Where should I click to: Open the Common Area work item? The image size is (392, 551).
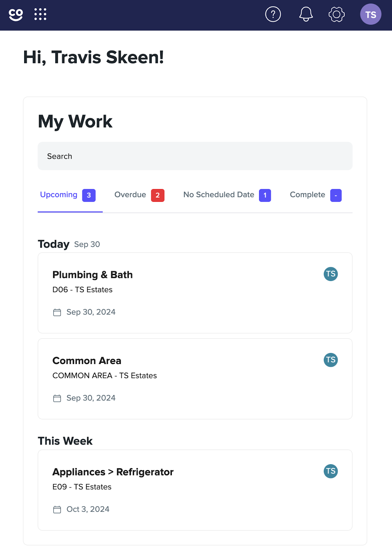(x=195, y=379)
